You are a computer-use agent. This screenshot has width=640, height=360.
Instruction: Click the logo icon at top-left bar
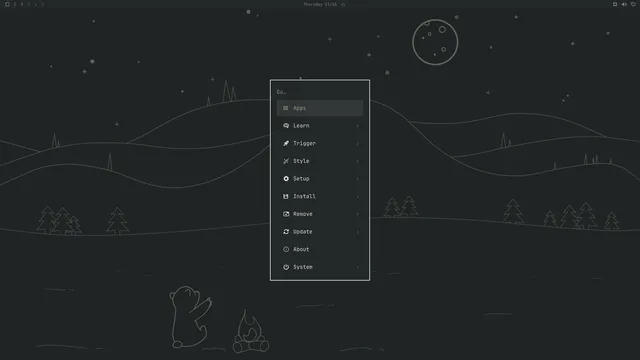(x=7, y=4)
